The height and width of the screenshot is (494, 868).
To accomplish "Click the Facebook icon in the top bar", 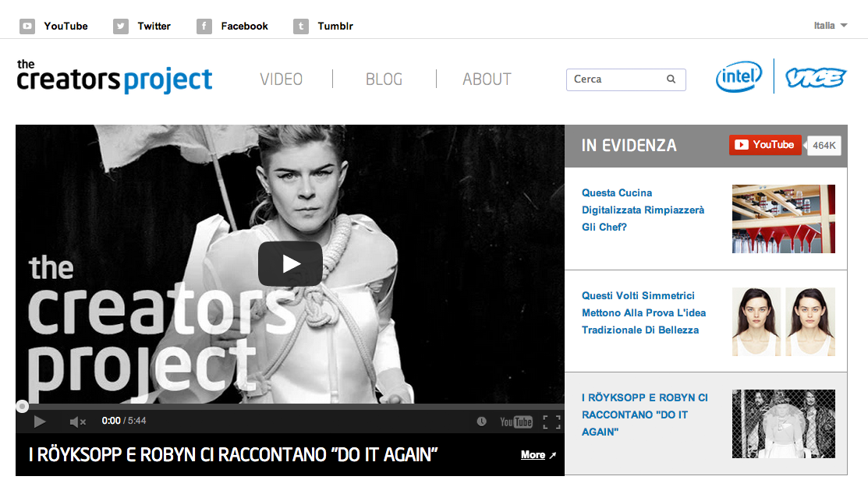I will point(204,26).
